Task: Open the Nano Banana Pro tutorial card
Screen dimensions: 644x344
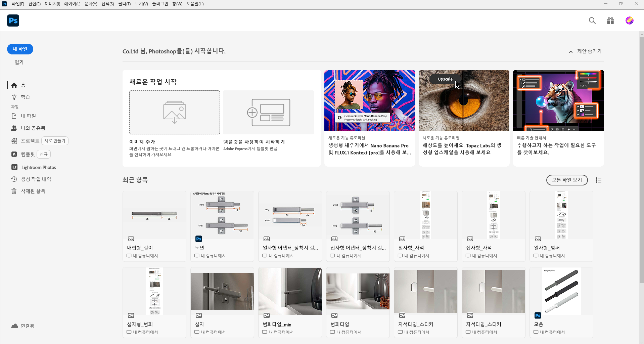Action: 370,118
